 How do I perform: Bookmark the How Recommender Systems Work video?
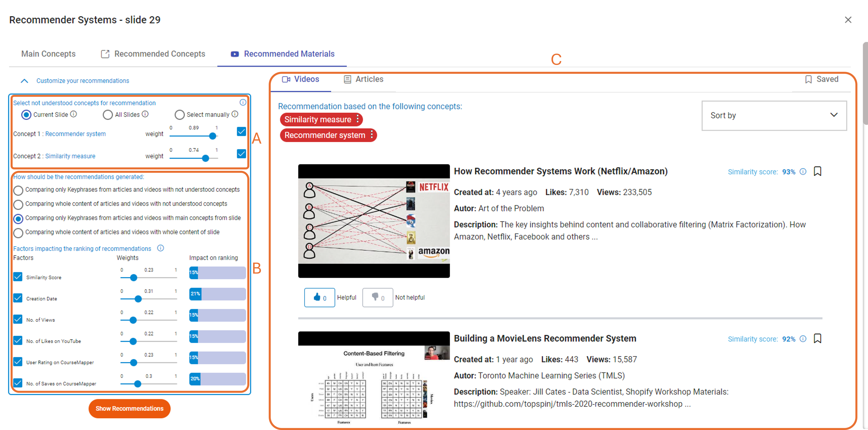click(817, 171)
